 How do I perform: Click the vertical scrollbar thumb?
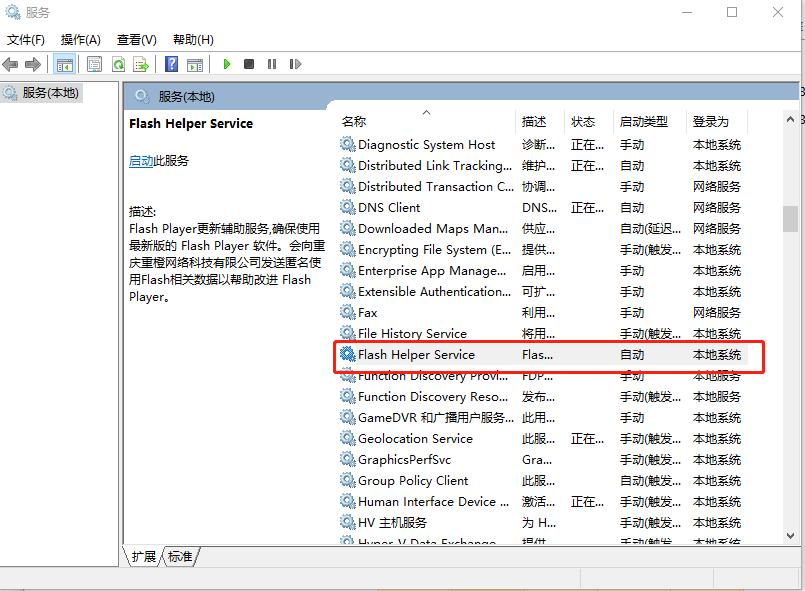[791, 219]
